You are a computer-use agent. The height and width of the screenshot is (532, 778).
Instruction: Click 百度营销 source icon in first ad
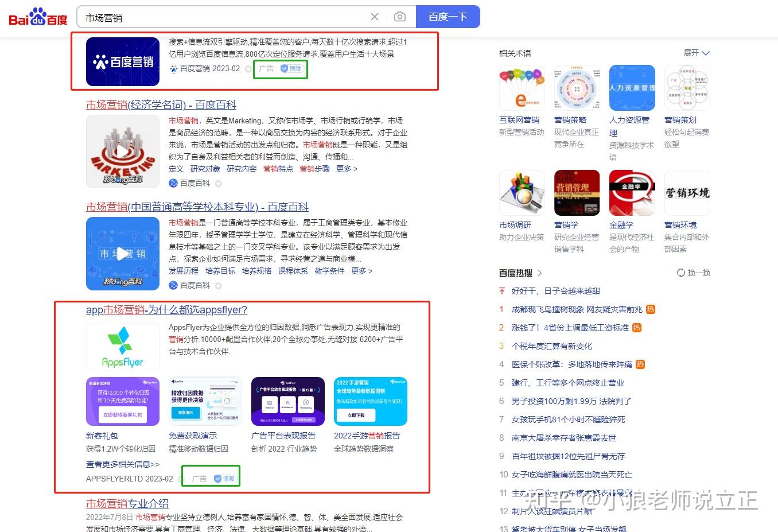pos(173,68)
